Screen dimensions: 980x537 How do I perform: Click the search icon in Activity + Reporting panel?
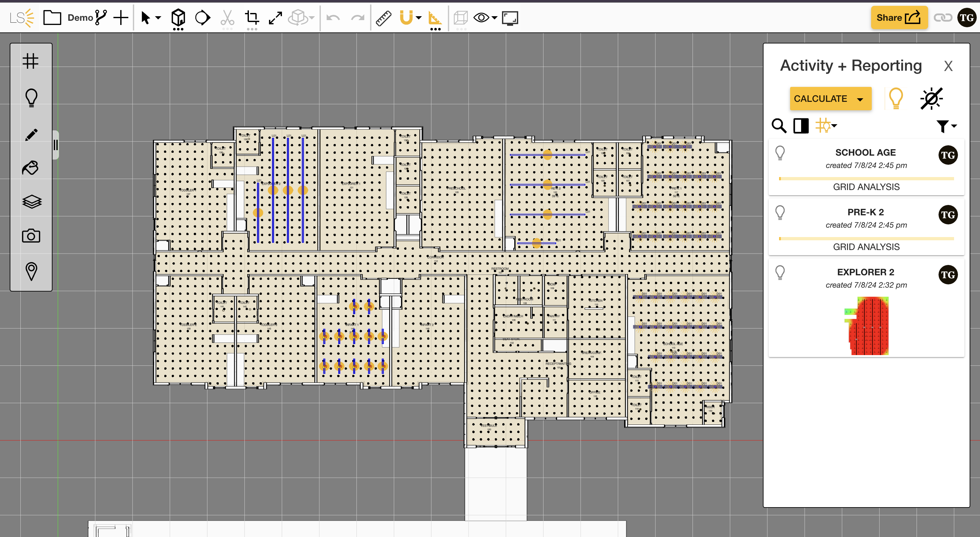click(779, 126)
